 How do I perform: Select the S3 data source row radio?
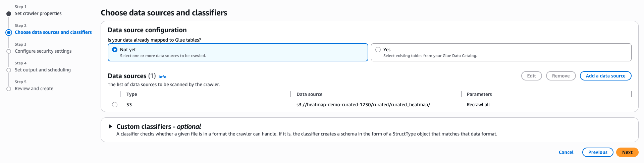click(115, 105)
